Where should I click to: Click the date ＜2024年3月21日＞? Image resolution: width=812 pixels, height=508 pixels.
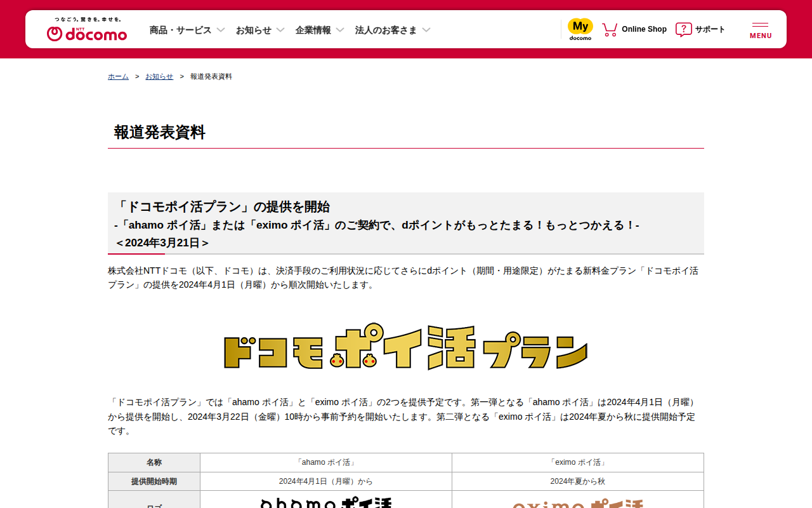(162, 243)
